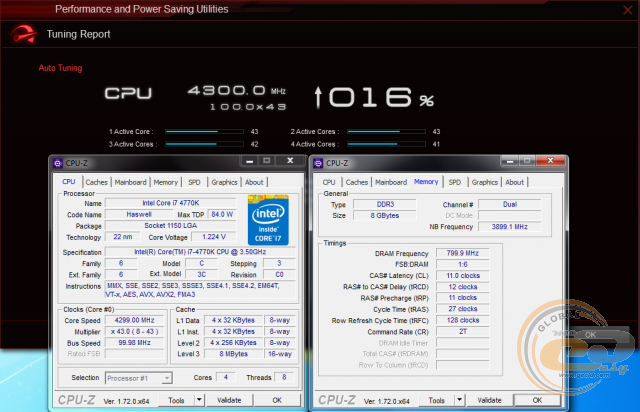
Task: Click the 1 Active Core ratio bar
Action: 204,131
